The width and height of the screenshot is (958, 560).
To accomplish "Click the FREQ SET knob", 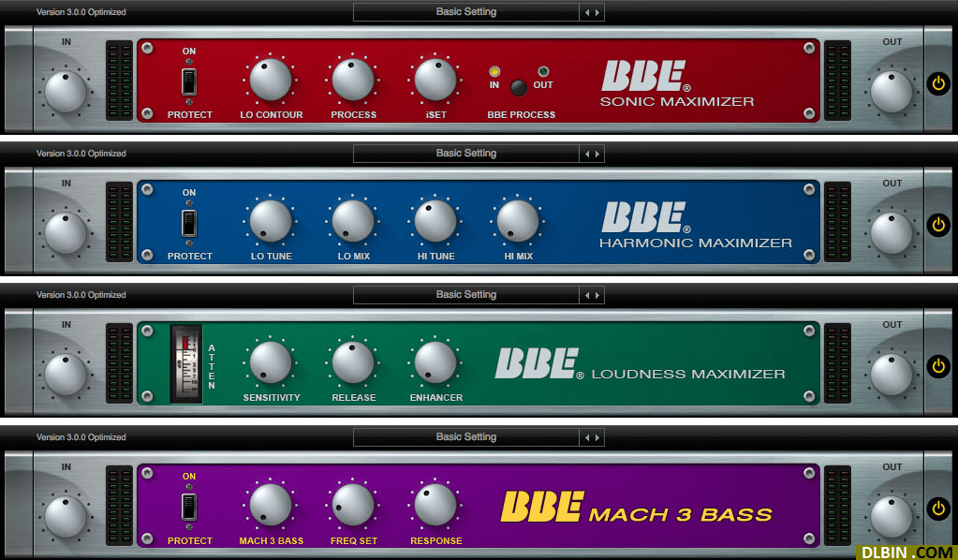I will pyautogui.click(x=353, y=505).
